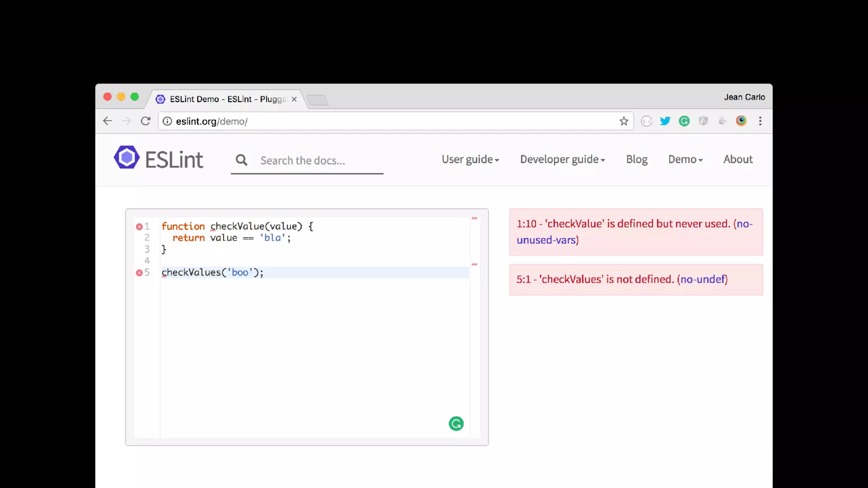Open the About page
868x488 pixels.
coord(738,159)
